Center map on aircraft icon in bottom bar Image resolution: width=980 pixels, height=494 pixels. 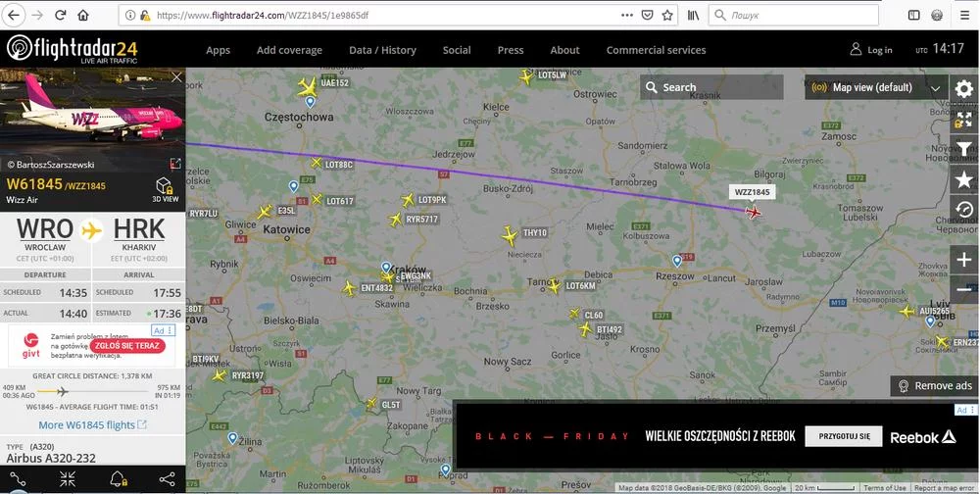68,479
